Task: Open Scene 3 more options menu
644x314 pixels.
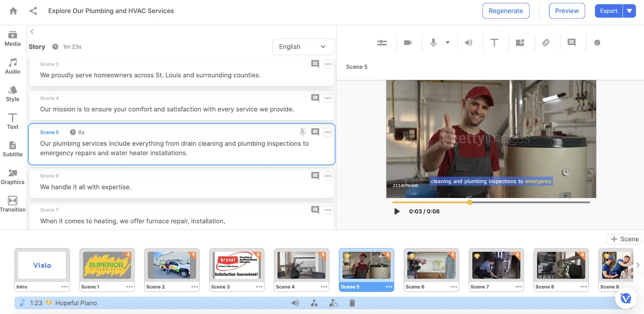Action: click(328, 64)
